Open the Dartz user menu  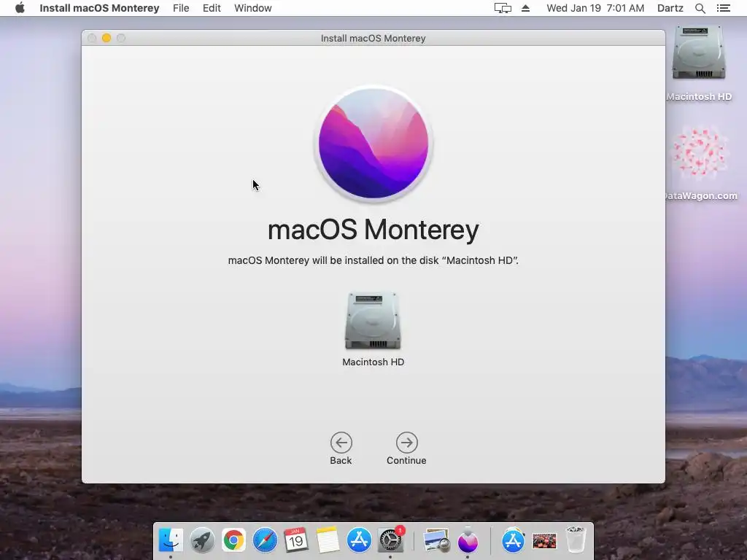670,8
